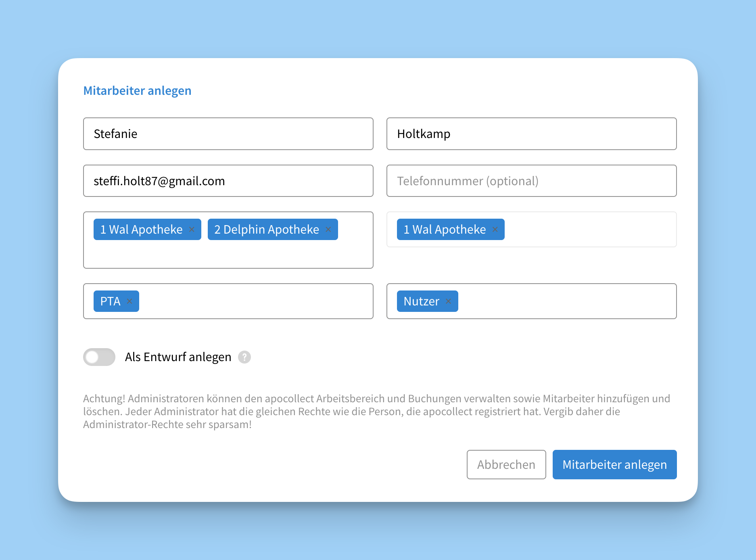The width and height of the screenshot is (756, 560).
Task: Click the first name field with Stefanie
Action: [228, 134]
